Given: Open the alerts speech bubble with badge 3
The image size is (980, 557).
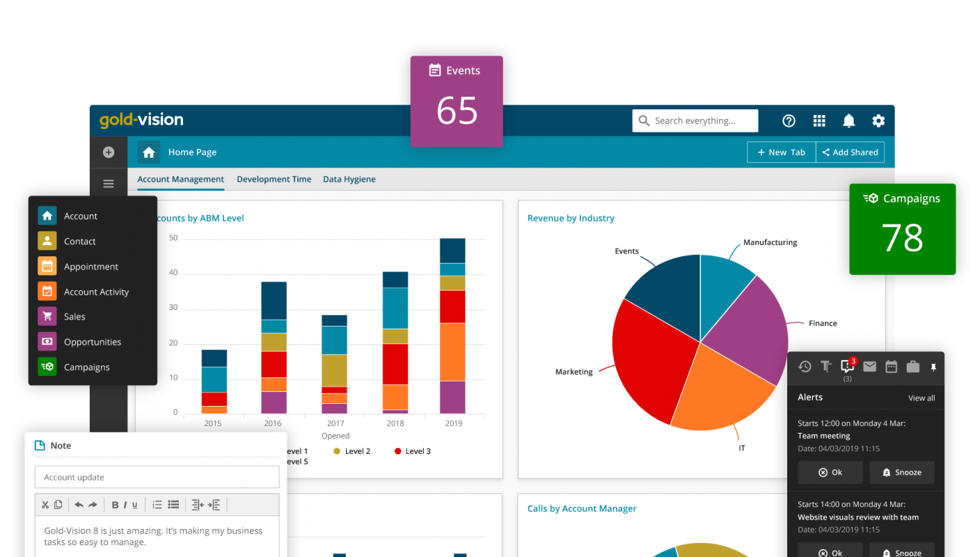Looking at the screenshot, I should pos(848,366).
